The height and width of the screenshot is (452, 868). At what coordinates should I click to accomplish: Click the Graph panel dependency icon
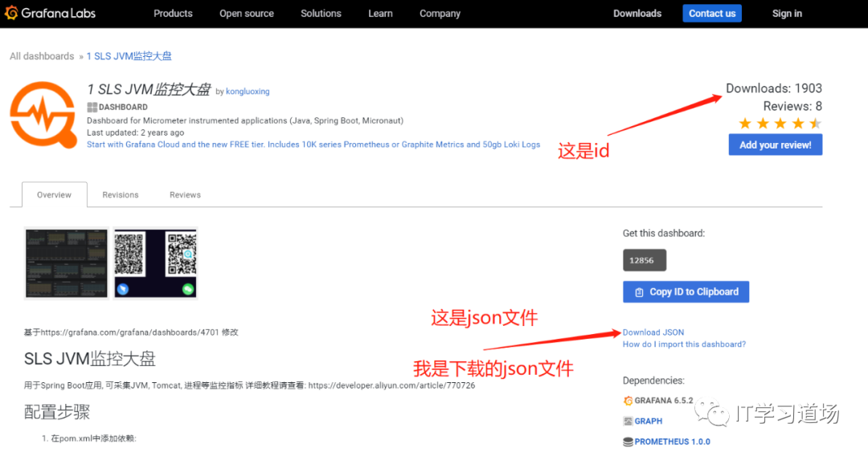tap(628, 421)
